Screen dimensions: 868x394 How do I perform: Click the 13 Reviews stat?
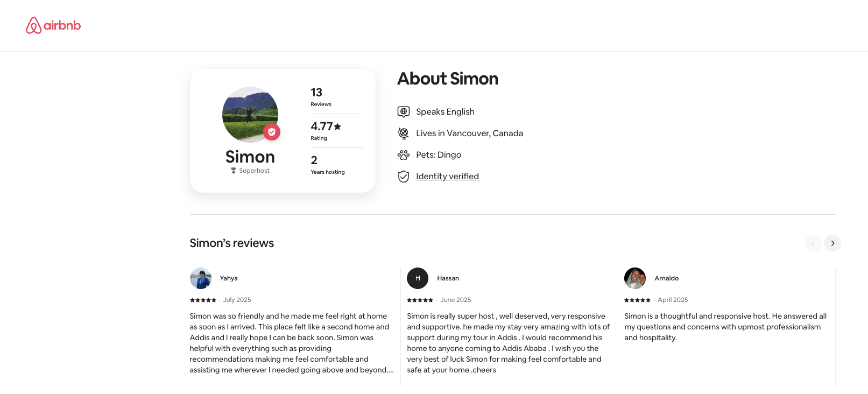(321, 97)
